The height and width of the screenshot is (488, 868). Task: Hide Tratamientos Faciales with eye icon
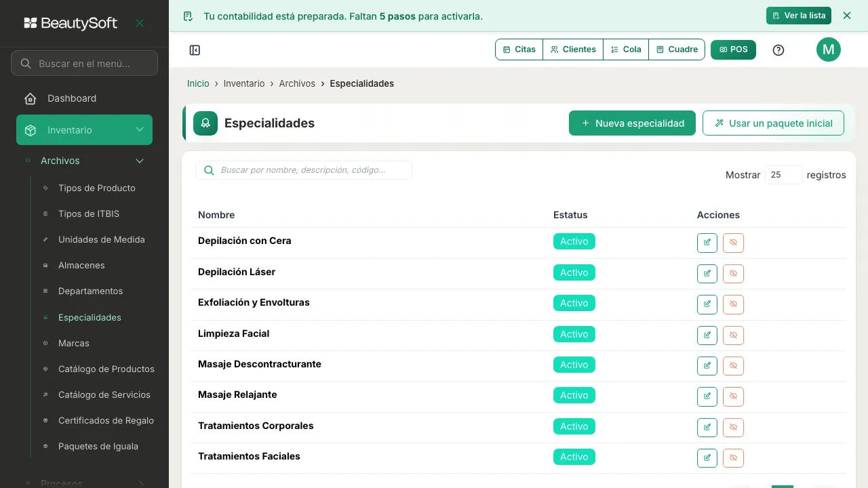pyautogui.click(x=733, y=458)
